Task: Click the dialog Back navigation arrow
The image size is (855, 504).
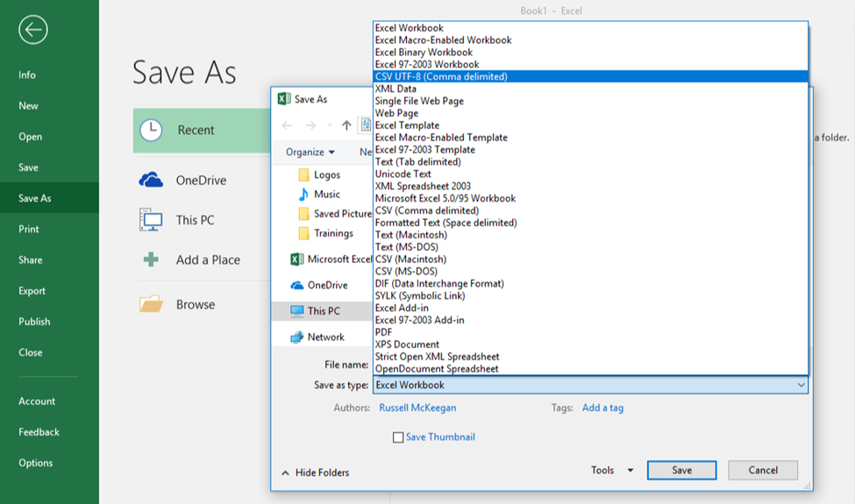Action: click(x=287, y=125)
